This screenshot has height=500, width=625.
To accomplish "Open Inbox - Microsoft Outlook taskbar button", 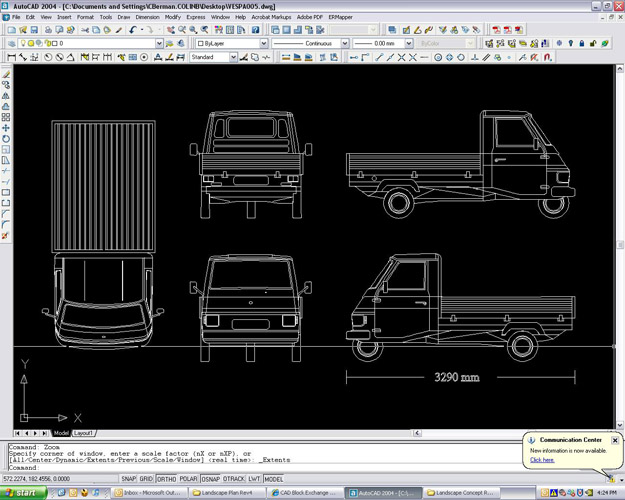I will (x=148, y=493).
